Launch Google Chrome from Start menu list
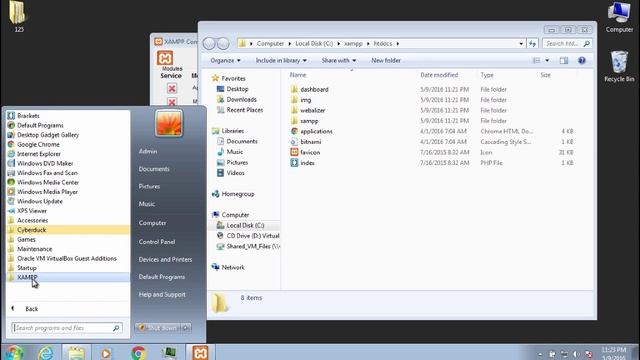This screenshot has height=360, width=640. [x=38, y=144]
